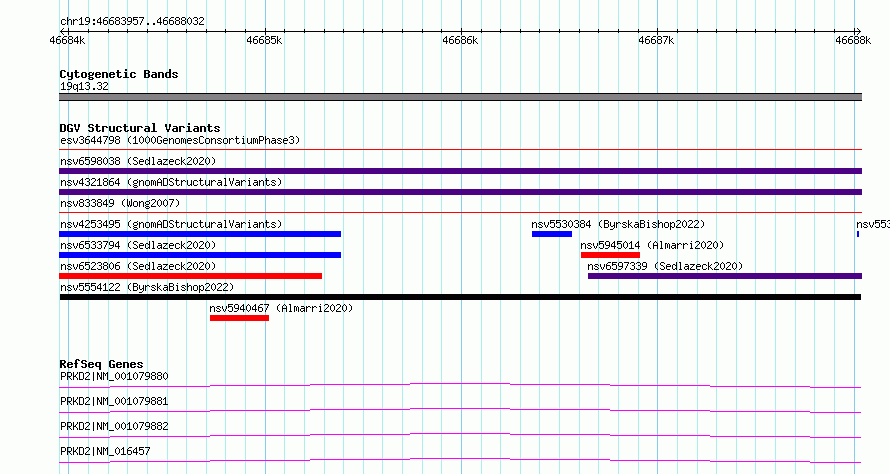Select nsv6598038 Sedlazeck2020 purple bar
The width and height of the screenshot is (890, 474).
pos(460,171)
